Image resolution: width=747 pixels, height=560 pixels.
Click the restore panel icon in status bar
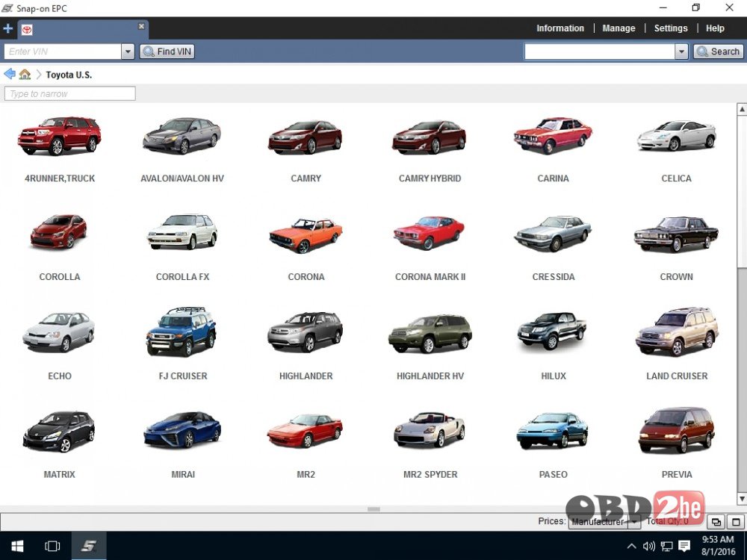pyautogui.click(x=716, y=522)
